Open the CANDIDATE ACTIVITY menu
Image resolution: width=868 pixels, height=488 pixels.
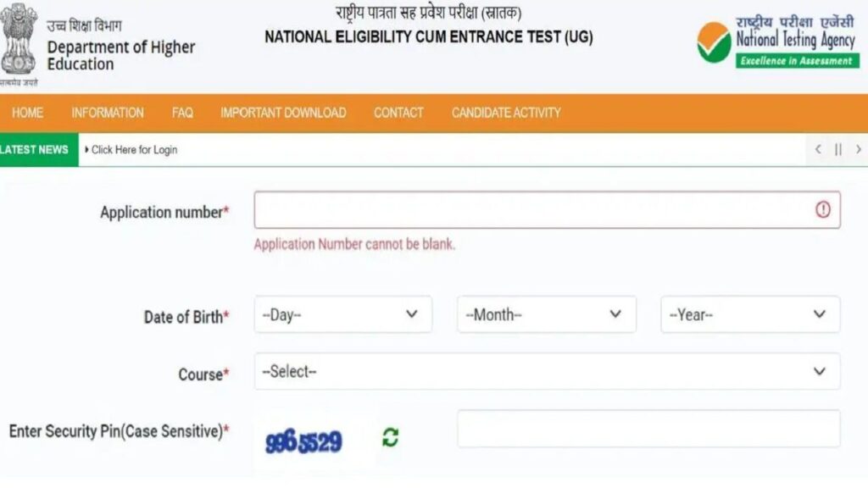pyautogui.click(x=506, y=113)
